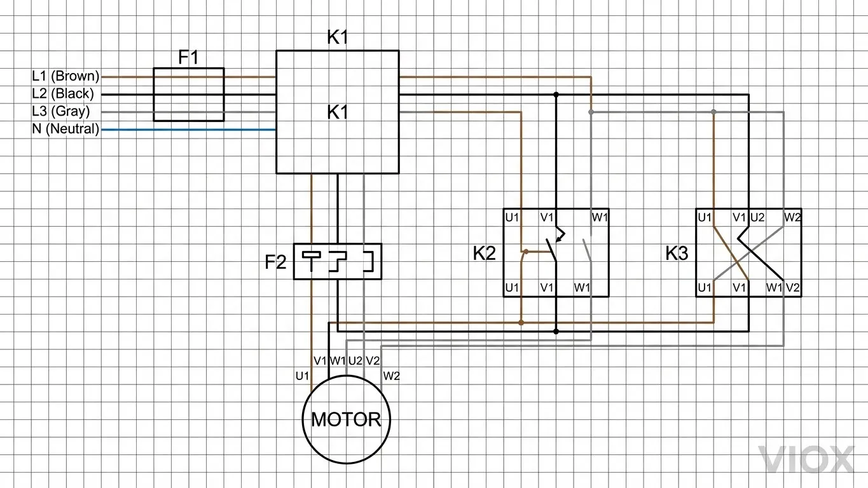Select the K3 label text
This screenshot has height=488, width=868.
pos(677,254)
